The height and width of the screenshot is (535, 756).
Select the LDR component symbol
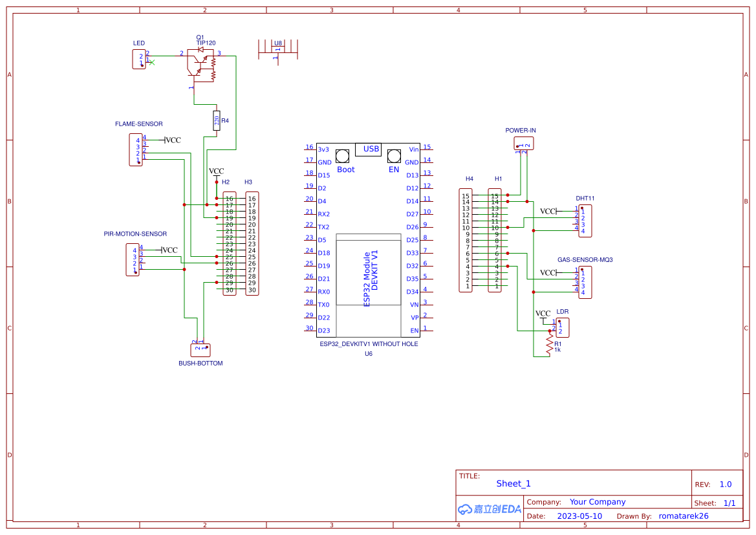[x=561, y=328]
